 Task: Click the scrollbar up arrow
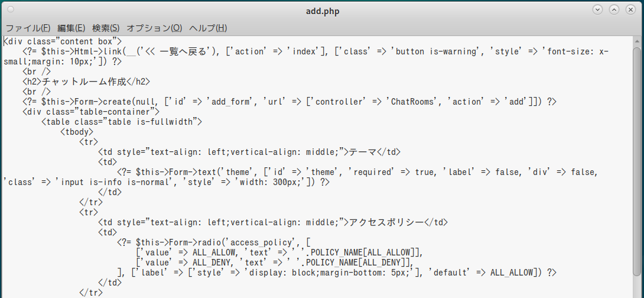point(636,42)
